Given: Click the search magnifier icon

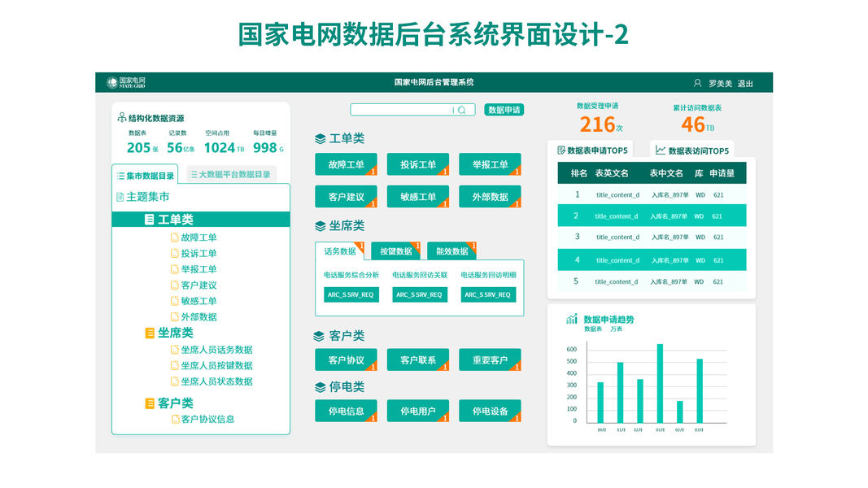Looking at the screenshot, I should click(x=462, y=110).
